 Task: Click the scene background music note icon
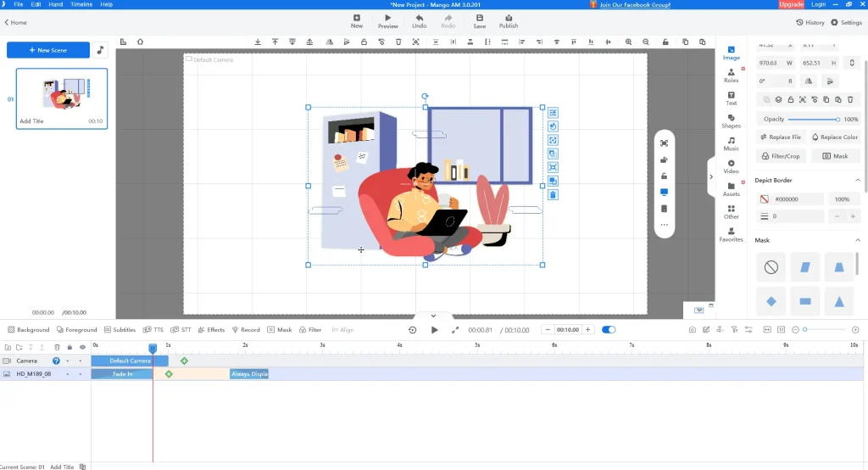point(100,50)
